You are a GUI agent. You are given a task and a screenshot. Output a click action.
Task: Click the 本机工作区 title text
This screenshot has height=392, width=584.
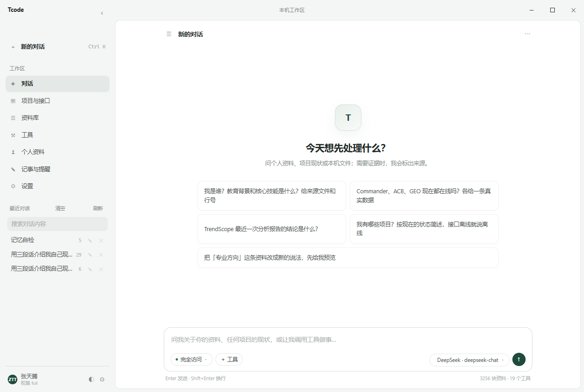click(x=292, y=10)
